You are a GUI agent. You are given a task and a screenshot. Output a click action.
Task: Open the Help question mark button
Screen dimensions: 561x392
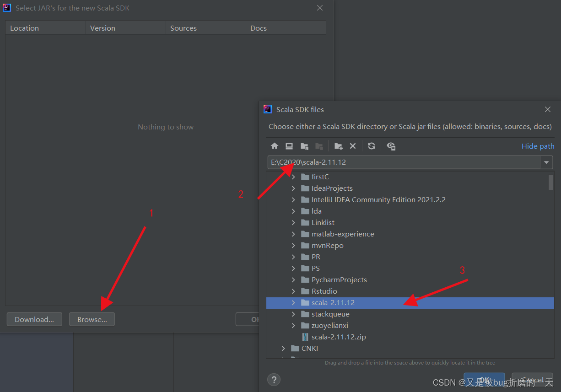274,379
